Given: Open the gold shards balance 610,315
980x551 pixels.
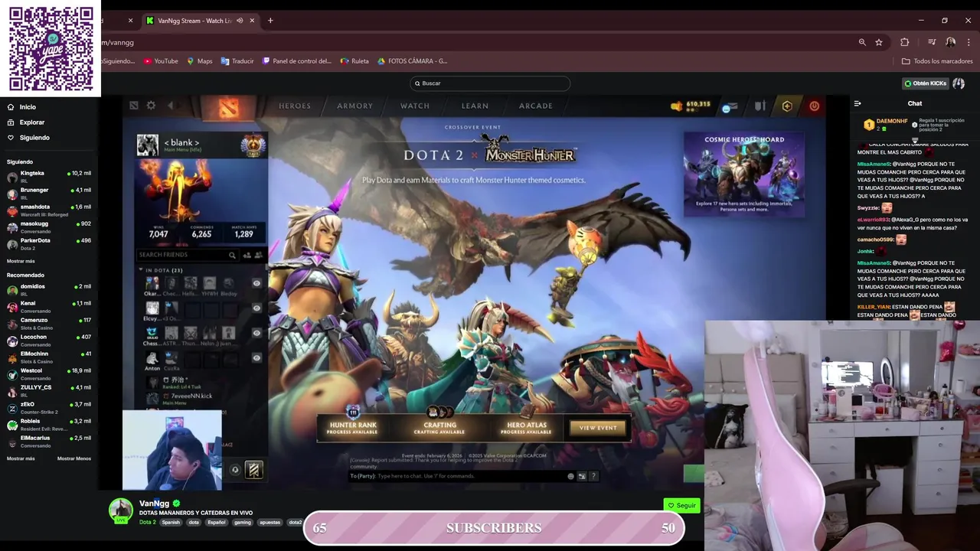Looking at the screenshot, I should 691,105.
